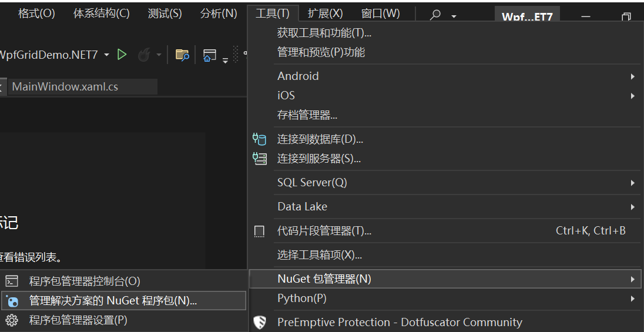Click the search magnifier icon in menu bar
This screenshot has height=332, width=644.
(x=435, y=15)
